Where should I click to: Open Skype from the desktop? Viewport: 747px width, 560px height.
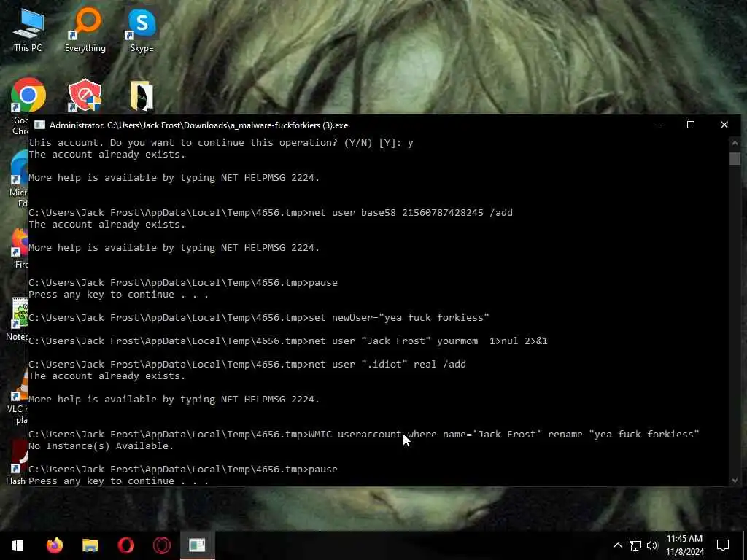pyautogui.click(x=142, y=29)
